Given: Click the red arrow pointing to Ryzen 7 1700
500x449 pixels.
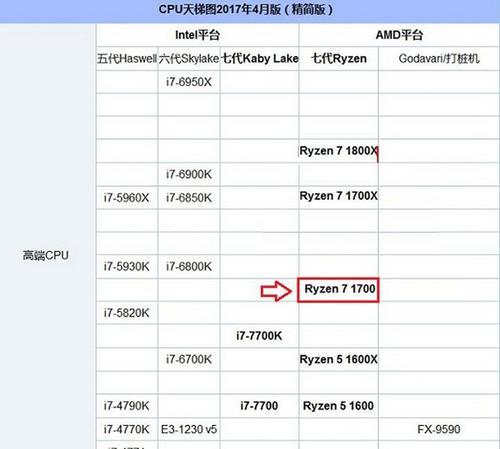Looking at the screenshot, I should point(276,291).
